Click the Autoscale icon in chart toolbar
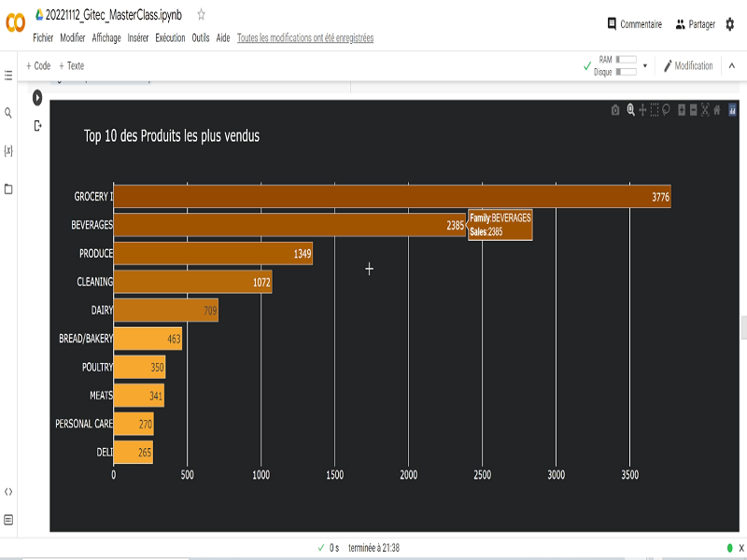Image resolution: width=747 pixels, height=560 pixels. click(x=705, y=110)
